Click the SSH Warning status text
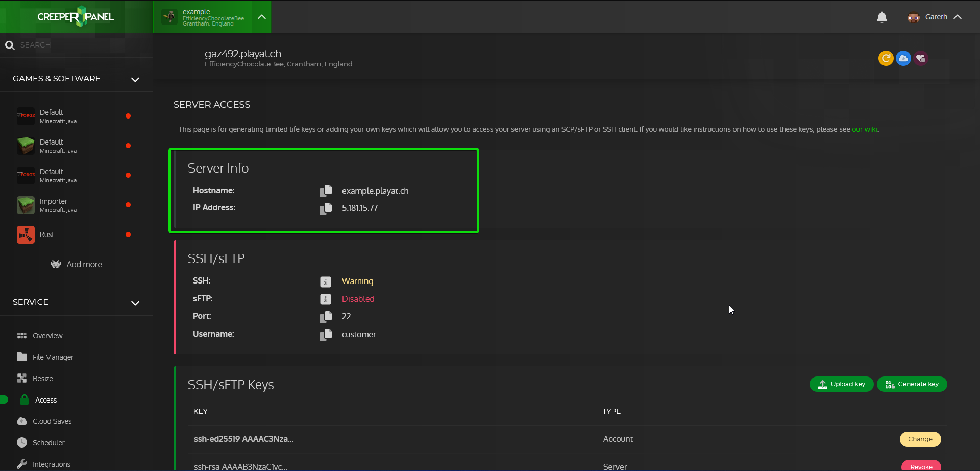This screenshot has width=980, height=471. click(357, 281)
